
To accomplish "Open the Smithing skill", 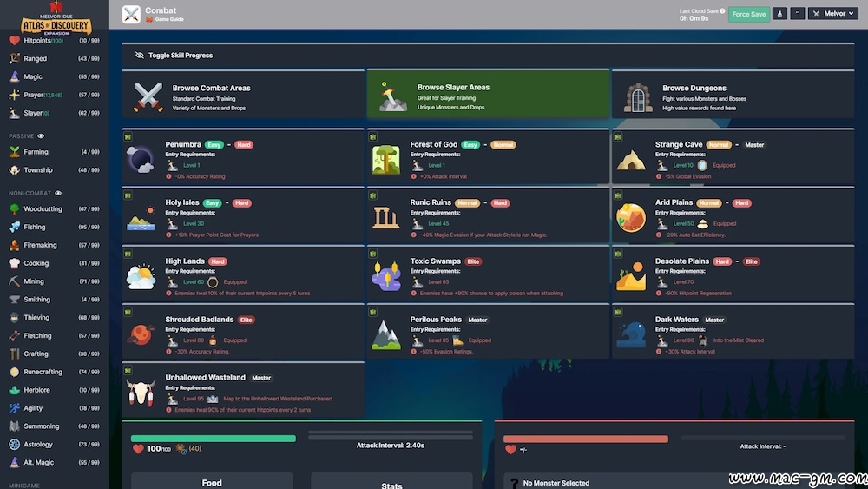I will point(54,299).
